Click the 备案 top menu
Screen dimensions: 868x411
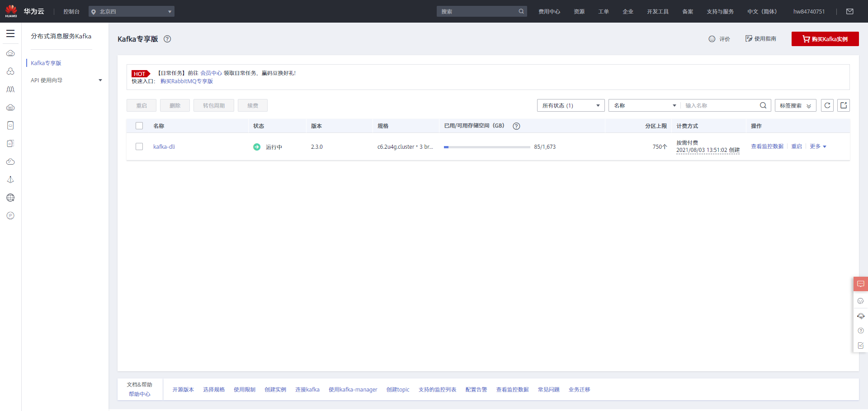coord(688,11)
